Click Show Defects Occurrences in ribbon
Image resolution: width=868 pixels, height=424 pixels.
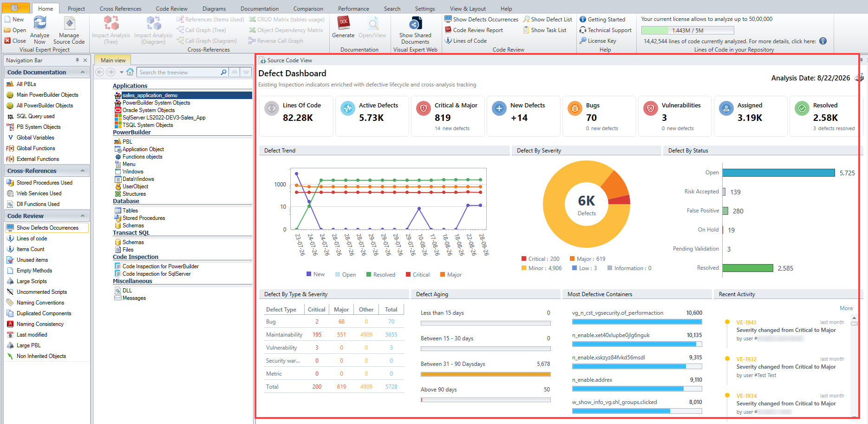click(x=481, y=20)
